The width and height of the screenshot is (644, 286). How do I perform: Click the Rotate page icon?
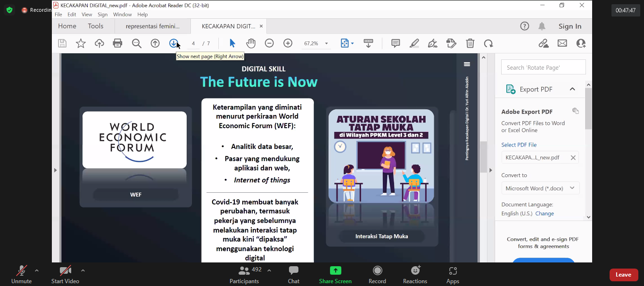488,43
